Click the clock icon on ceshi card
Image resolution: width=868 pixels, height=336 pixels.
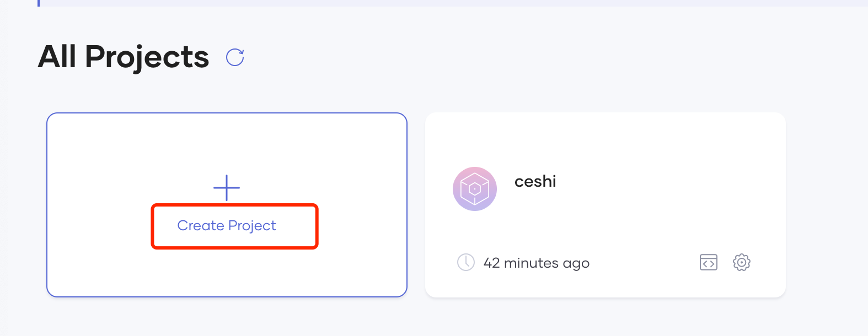click(466, 262)
